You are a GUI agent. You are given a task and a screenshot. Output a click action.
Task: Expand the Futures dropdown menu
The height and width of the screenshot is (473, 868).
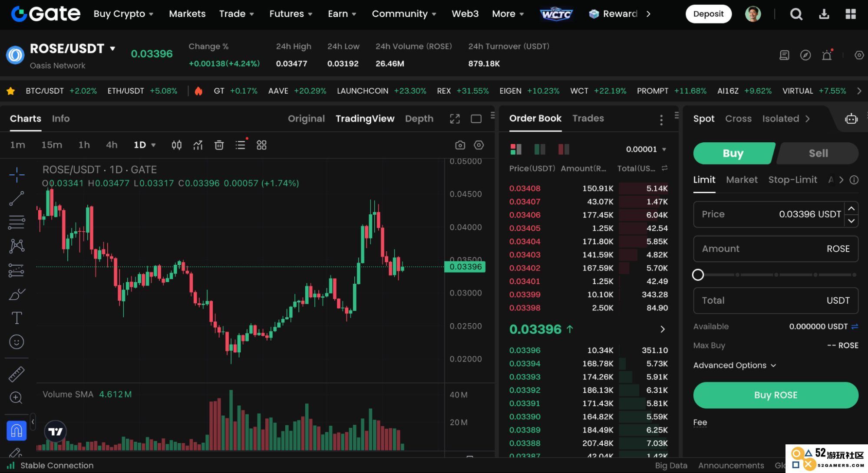(x=291, y=14)
